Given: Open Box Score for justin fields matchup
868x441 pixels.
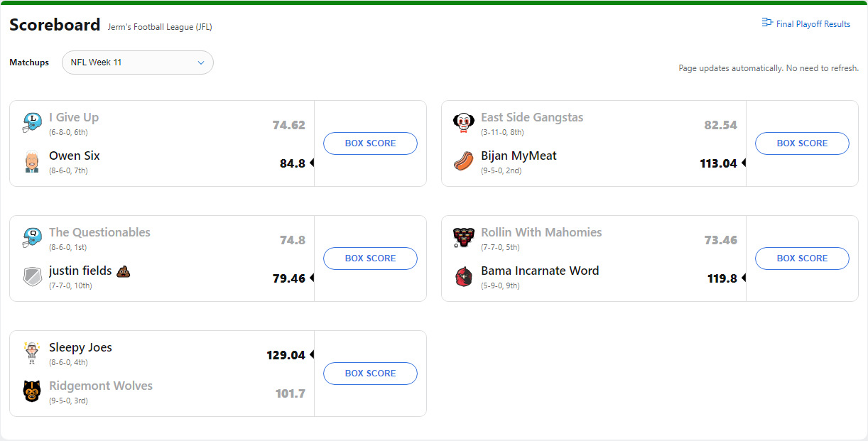Looking at the screenshot, I should tap(370, 258).
